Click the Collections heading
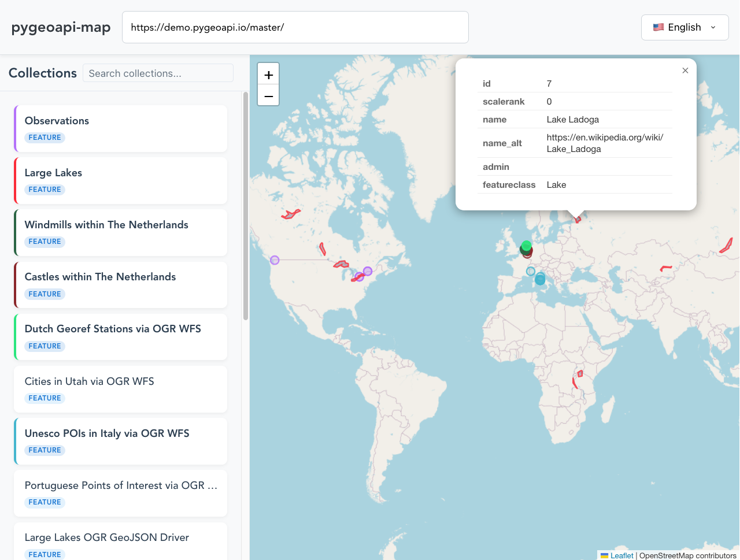740x560 pixels. [x=43, y=73]
